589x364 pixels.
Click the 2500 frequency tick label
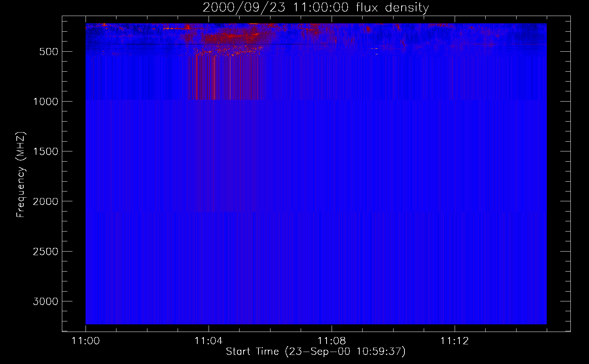coord(46,252)
